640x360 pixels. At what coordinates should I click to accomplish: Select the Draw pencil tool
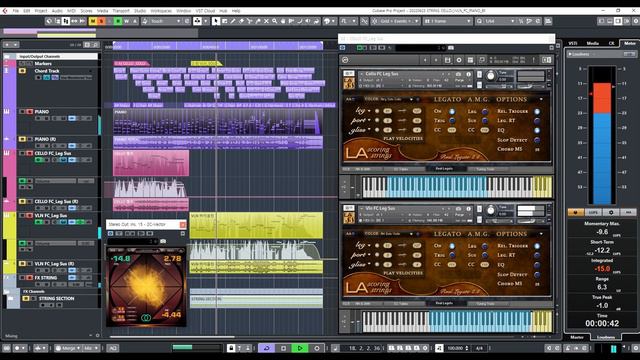(233, 21)
